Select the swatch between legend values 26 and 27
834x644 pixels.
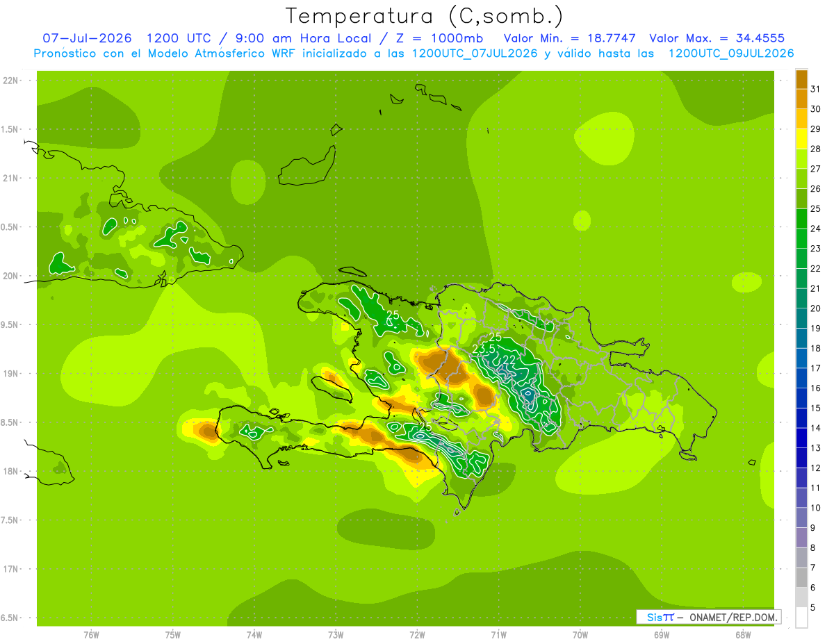pyautogui.click(x=801, y=179)
